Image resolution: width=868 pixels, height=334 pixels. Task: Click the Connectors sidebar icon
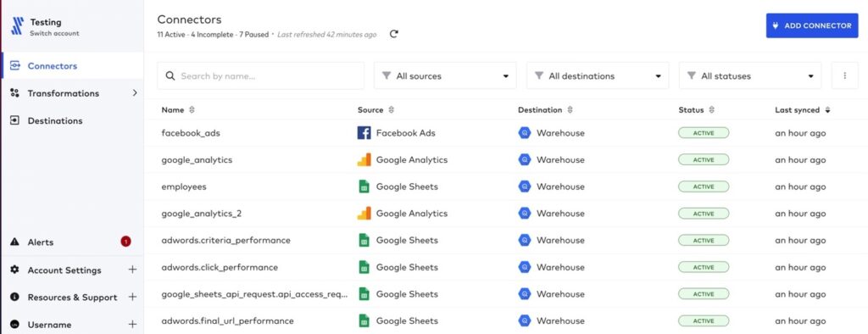(x=15, y=66)
